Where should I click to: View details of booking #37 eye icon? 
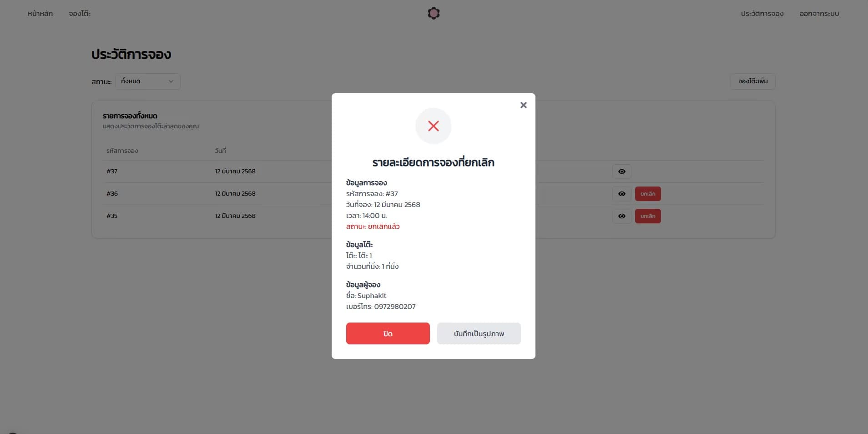tap(622, 172)
